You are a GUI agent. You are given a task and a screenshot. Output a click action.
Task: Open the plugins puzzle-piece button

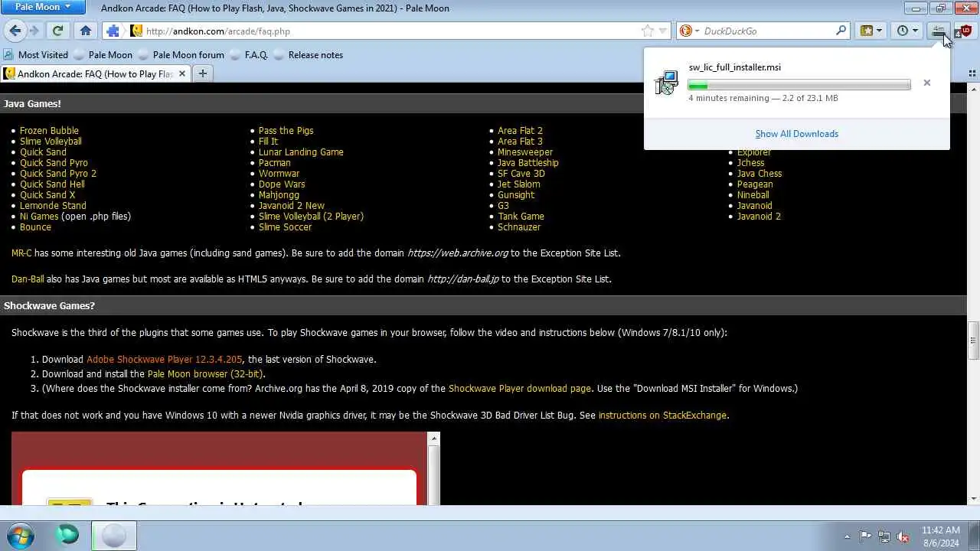click(113, 31)
